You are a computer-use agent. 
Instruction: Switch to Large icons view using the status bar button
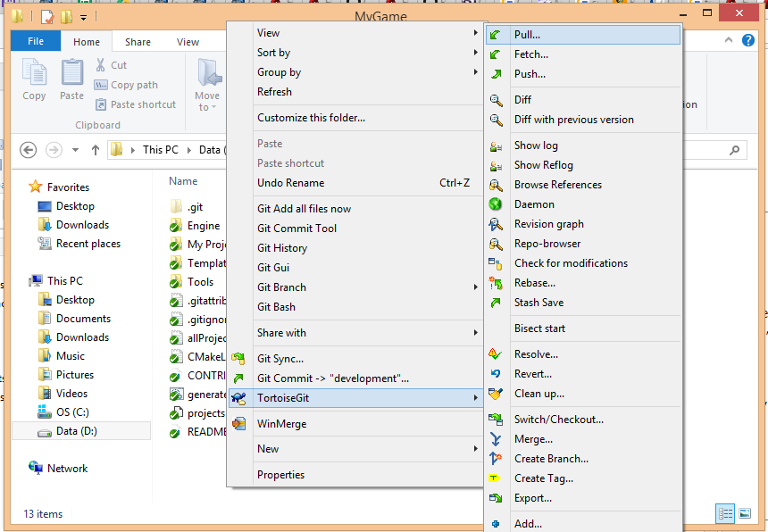(x=745, y=513)
